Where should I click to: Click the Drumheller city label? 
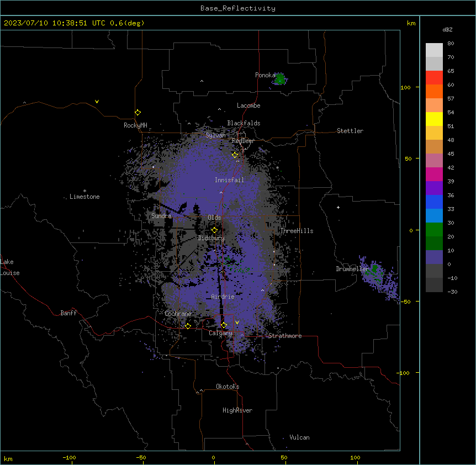[352, 269]
